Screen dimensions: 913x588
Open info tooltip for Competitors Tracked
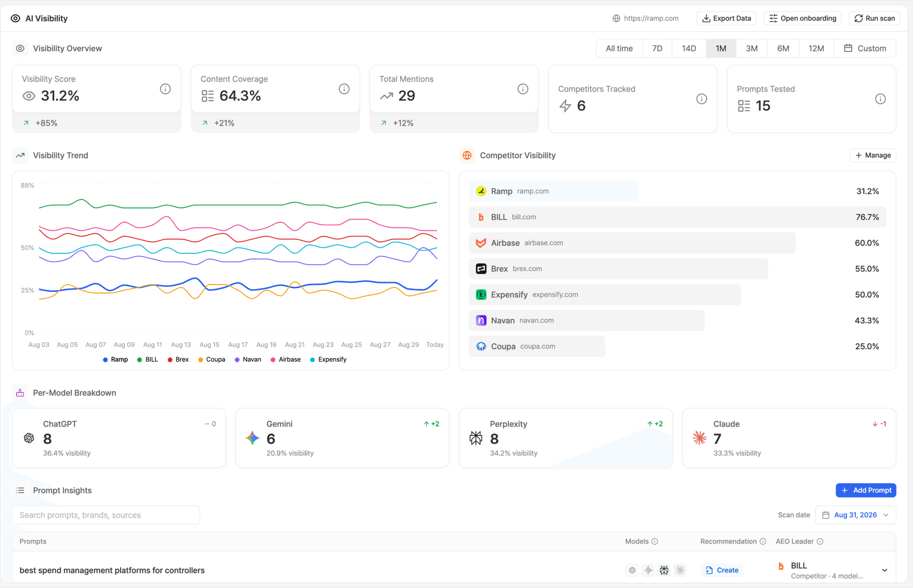point(702,99)
